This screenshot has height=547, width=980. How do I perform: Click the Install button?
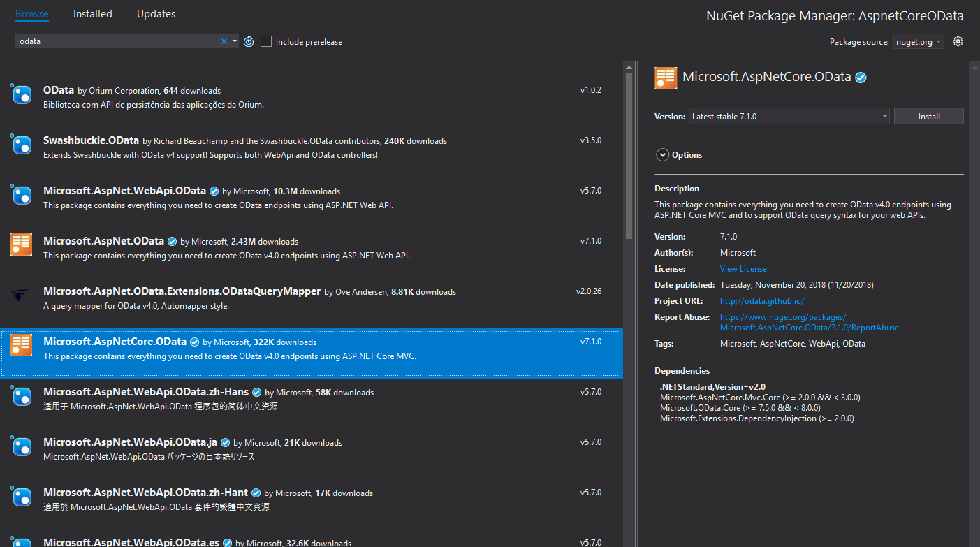click(x=929, y=117)
